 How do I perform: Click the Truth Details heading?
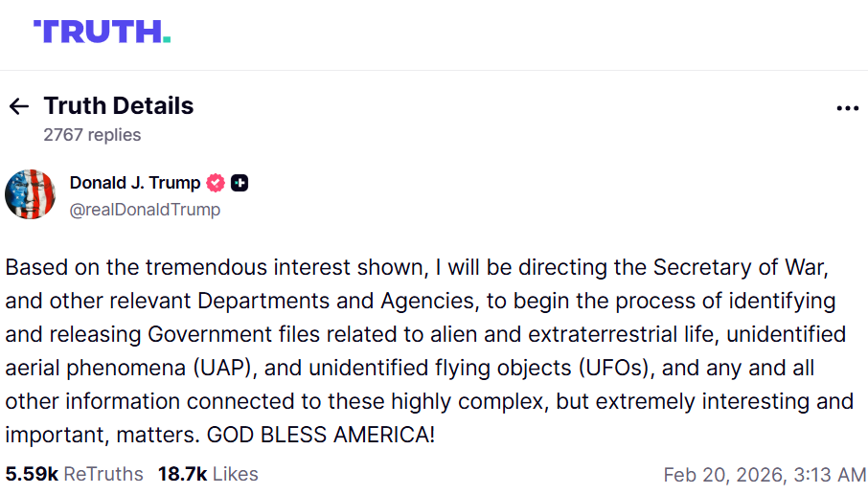click(119, 106)
